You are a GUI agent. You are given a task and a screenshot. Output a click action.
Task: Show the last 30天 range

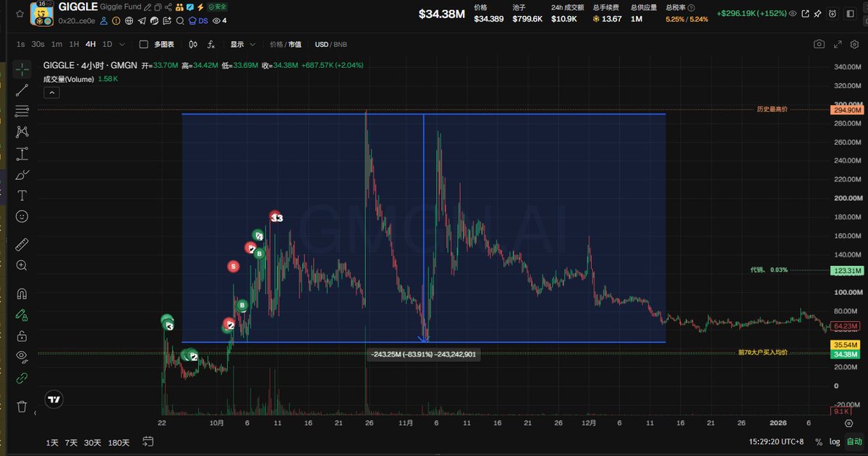[x=93, y=442]
